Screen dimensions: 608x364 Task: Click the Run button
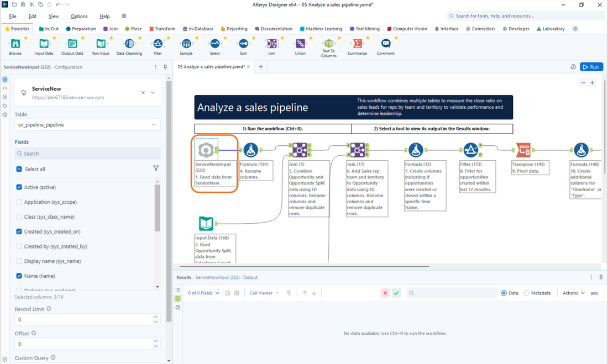point(591,66)
